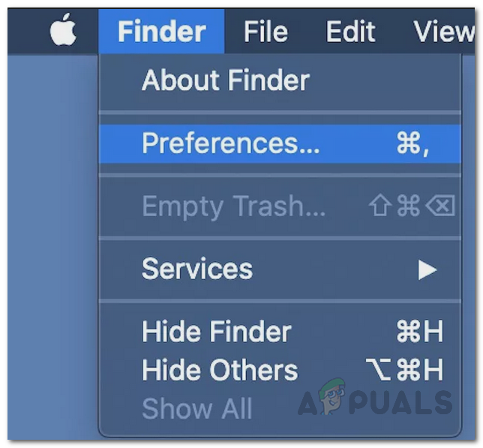Choose About Finder from the menu

[225, 80]
